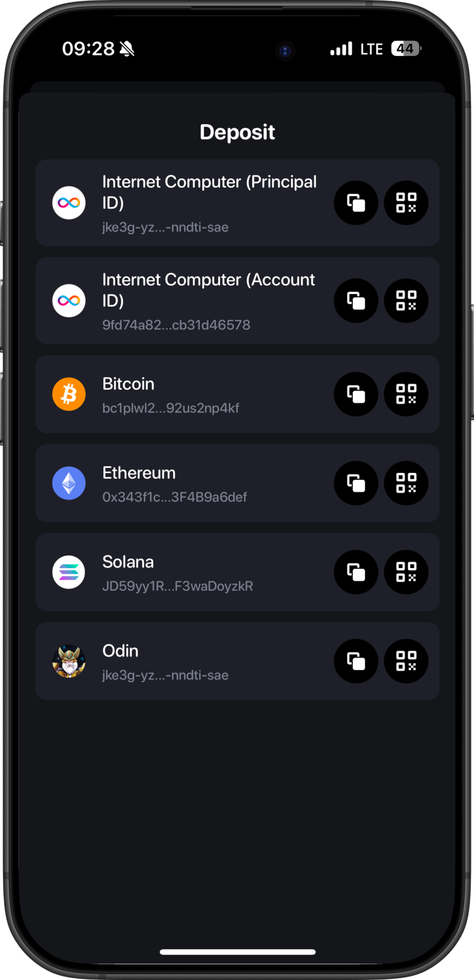Viewport: 474px width, 980px height.
Task: Copy the Internet Computer Principal ID address
Action: point(355,203)
